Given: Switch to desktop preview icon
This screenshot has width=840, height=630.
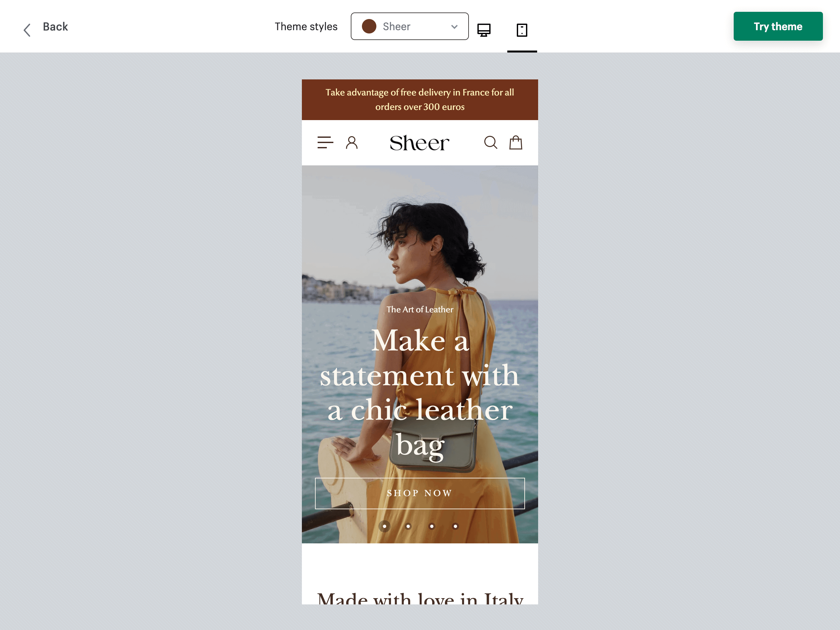Looking at the screenshot, I should 484,30.
